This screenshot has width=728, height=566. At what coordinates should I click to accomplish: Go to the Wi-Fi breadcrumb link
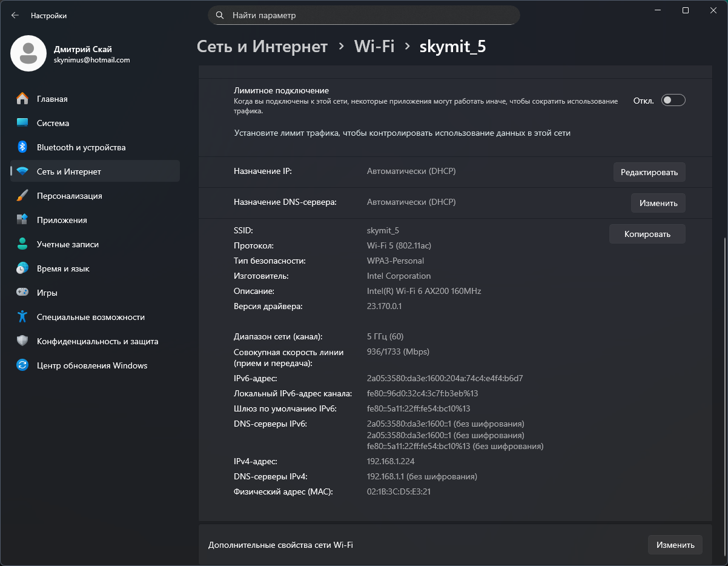pyautogui.click(x=374, y=47)
